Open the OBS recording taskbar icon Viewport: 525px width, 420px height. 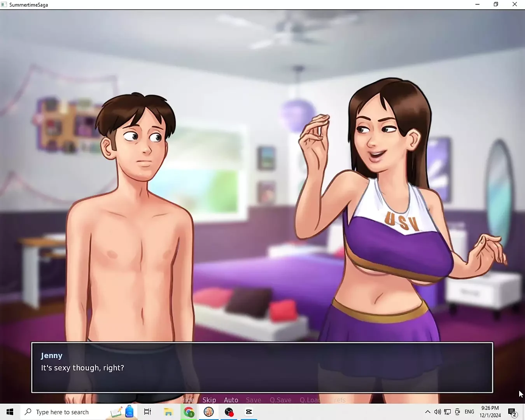click(x=229, y=412)
